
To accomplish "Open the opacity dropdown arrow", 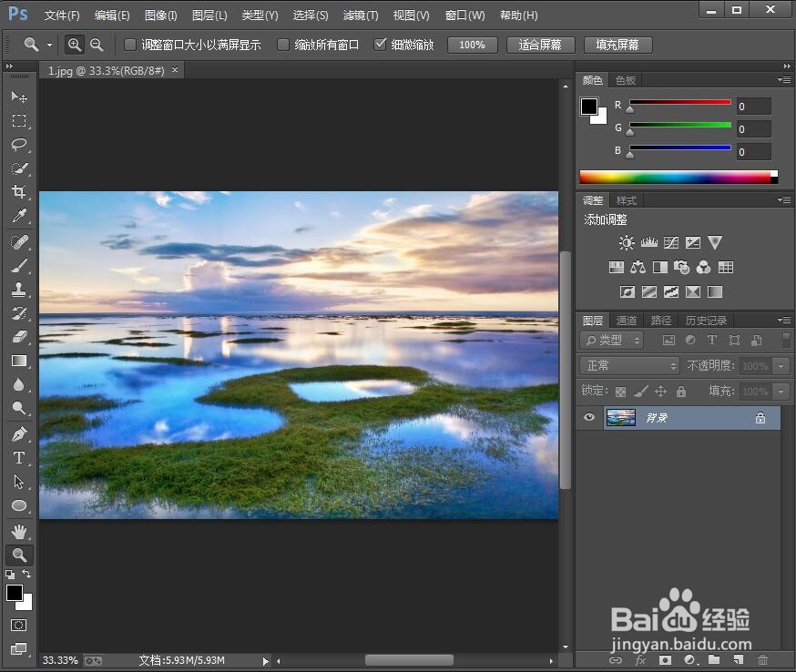I will point(781,366).
